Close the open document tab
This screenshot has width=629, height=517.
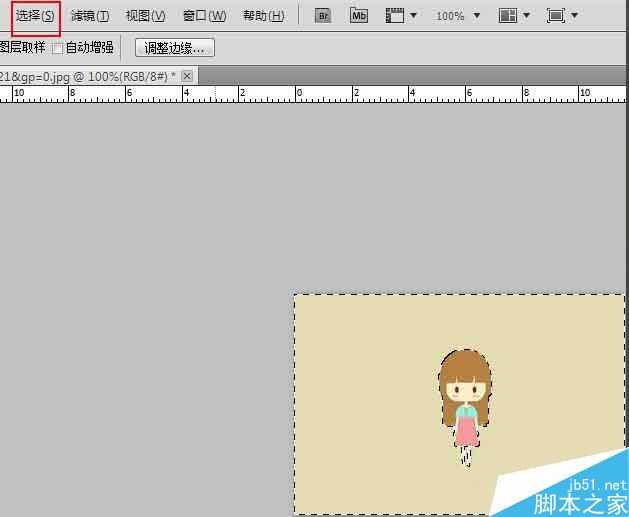[187, 76]
